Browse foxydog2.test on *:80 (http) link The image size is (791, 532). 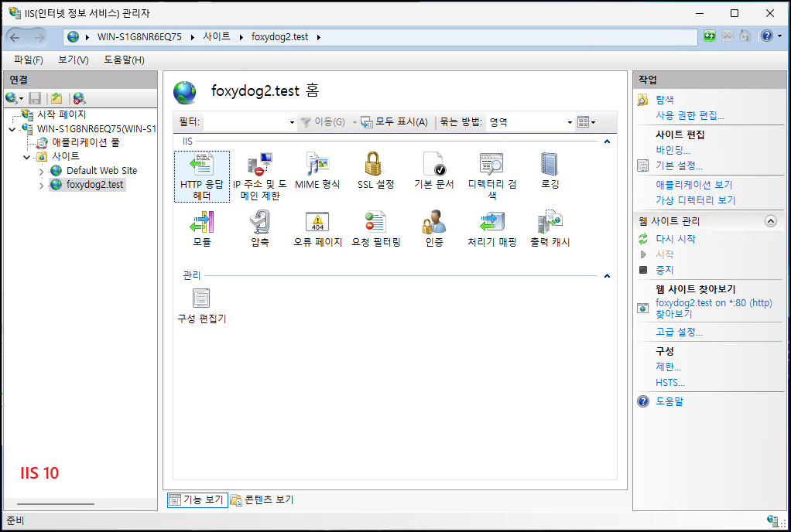click(714, 309)
